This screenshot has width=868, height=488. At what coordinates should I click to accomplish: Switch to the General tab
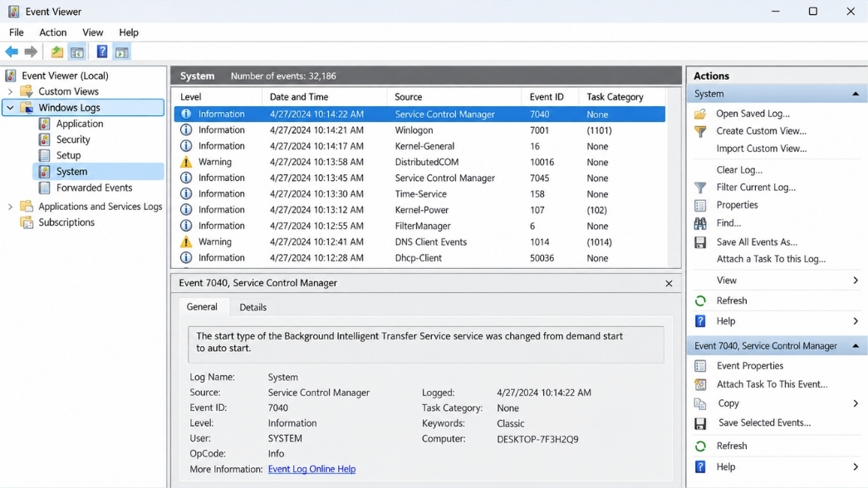pos(202,306)
